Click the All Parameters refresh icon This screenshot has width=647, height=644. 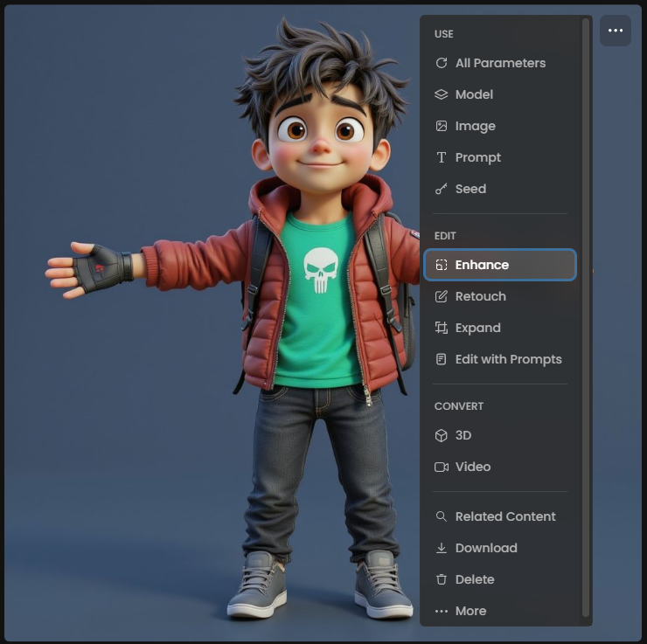tap(442, 63)
